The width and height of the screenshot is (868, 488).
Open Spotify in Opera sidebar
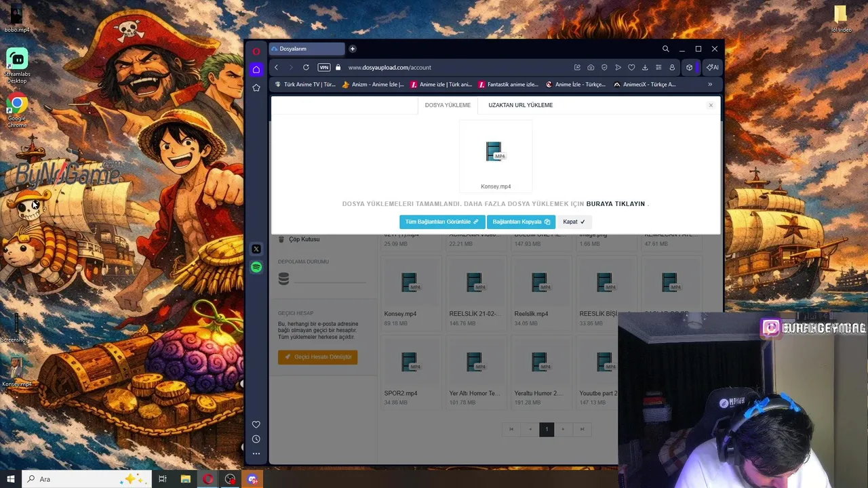(256, 267)
